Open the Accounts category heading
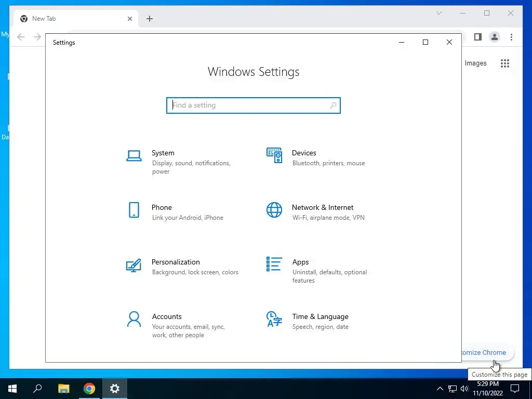 coord(167,316)
